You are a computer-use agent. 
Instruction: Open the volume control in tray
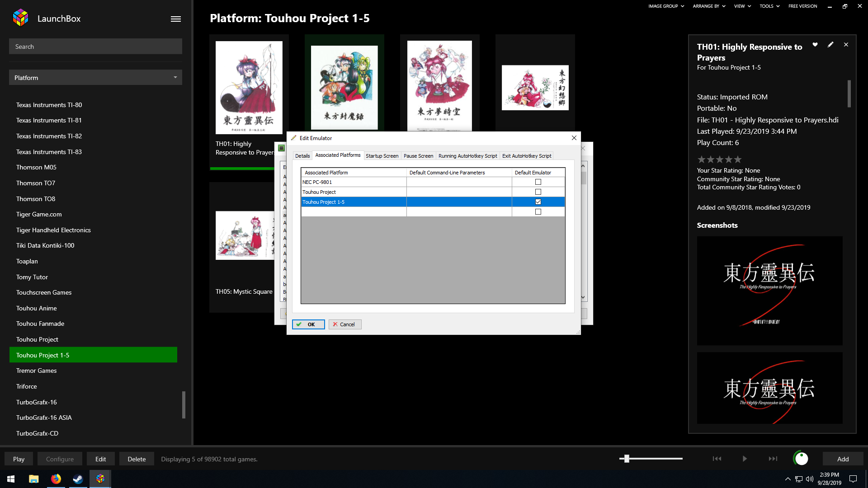click(x=810, y=479)
